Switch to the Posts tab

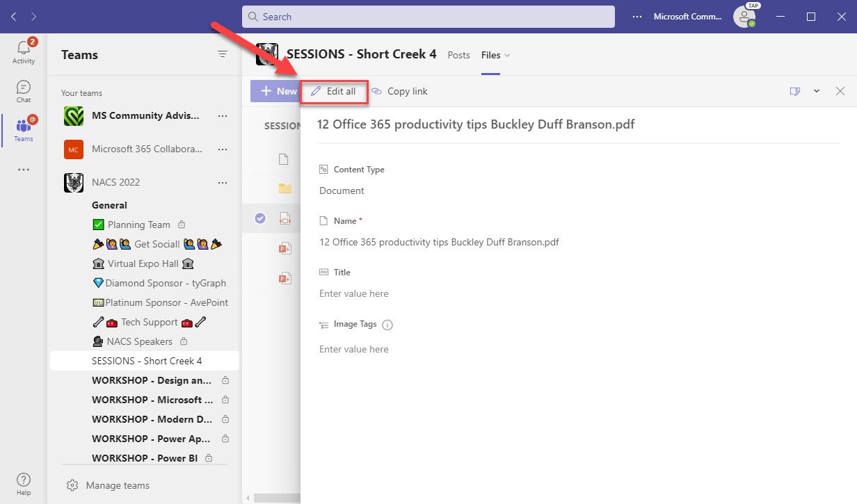(458, 54)
